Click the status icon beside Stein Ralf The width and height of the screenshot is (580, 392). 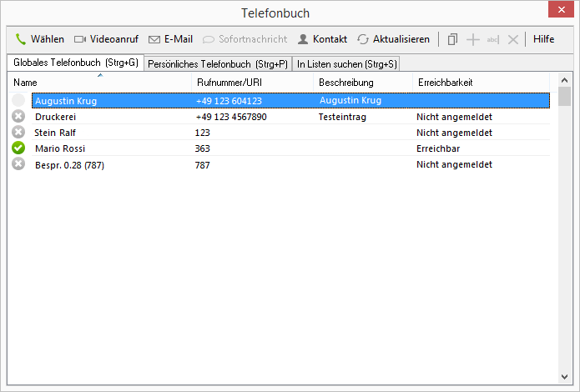18,133
